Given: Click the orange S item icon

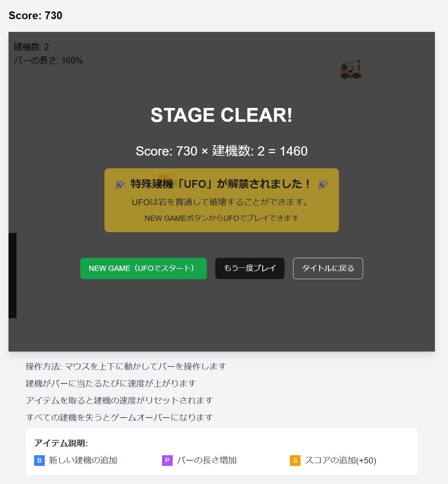Looking at the screenshot, I should point(295,460).
